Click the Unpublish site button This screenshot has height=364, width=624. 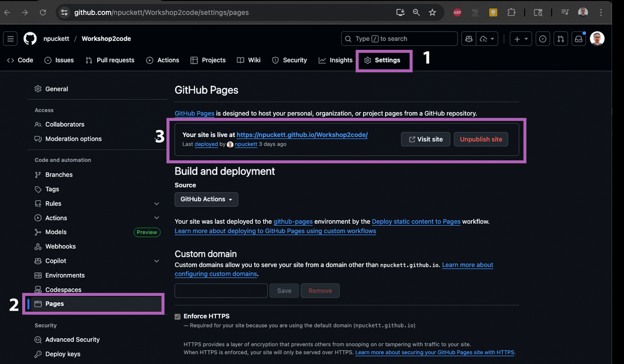(481, 139)
